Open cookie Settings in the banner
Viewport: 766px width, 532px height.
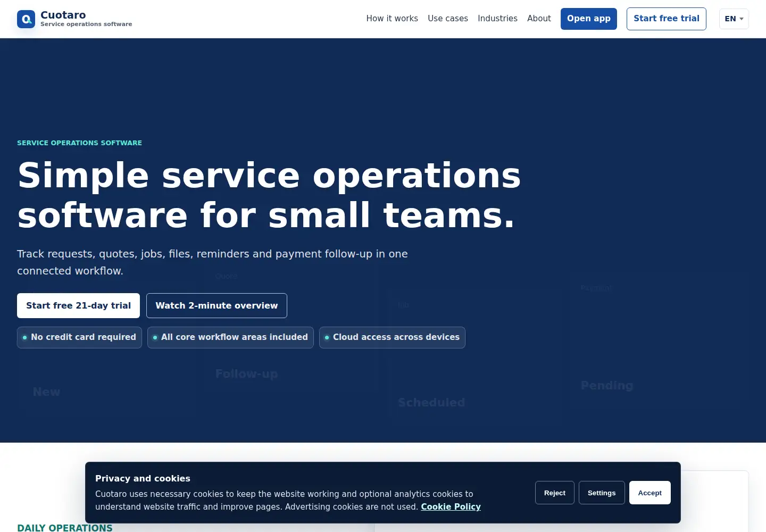pyautogui.click(x=602, y=493)
